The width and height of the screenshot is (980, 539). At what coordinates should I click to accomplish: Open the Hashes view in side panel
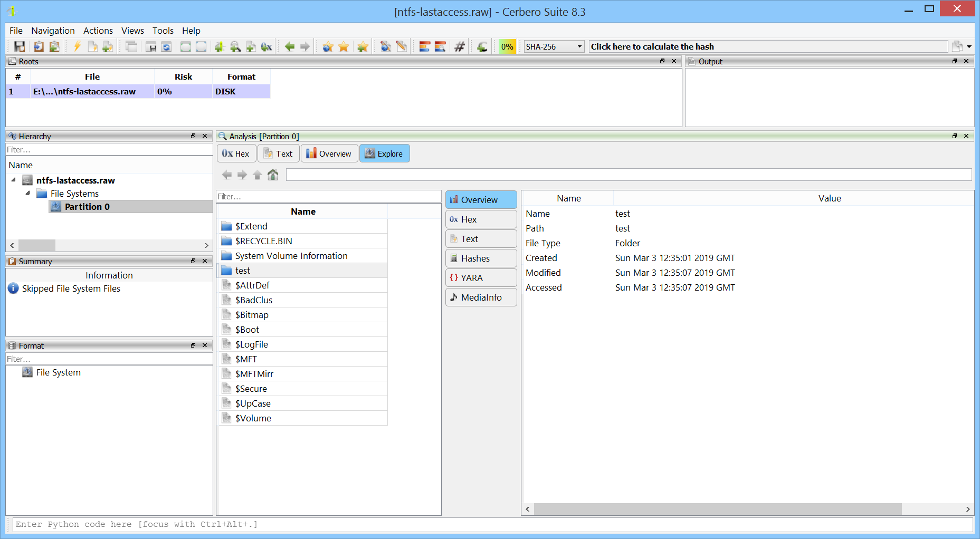coord(481,258)
